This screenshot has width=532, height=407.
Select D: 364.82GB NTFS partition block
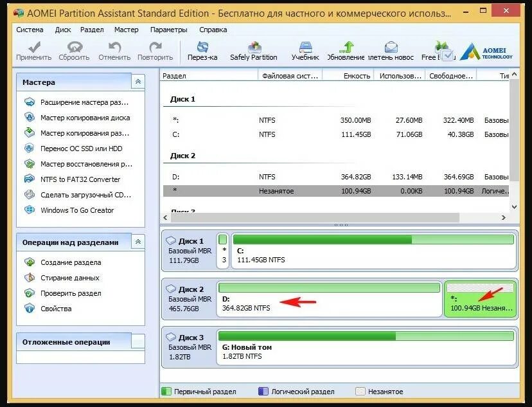click(330, 299)
